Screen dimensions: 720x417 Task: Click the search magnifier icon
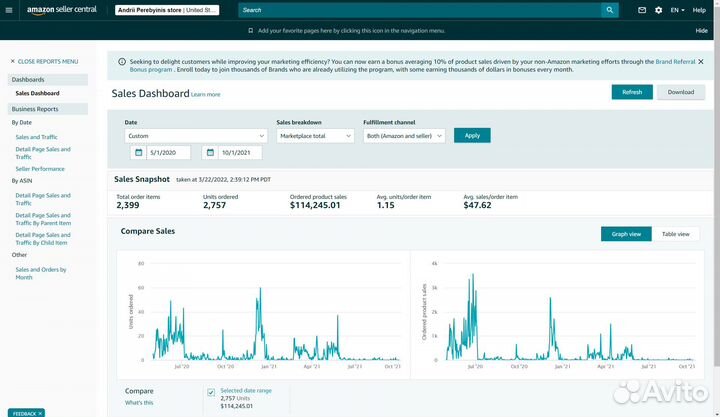tap(609, 10)
